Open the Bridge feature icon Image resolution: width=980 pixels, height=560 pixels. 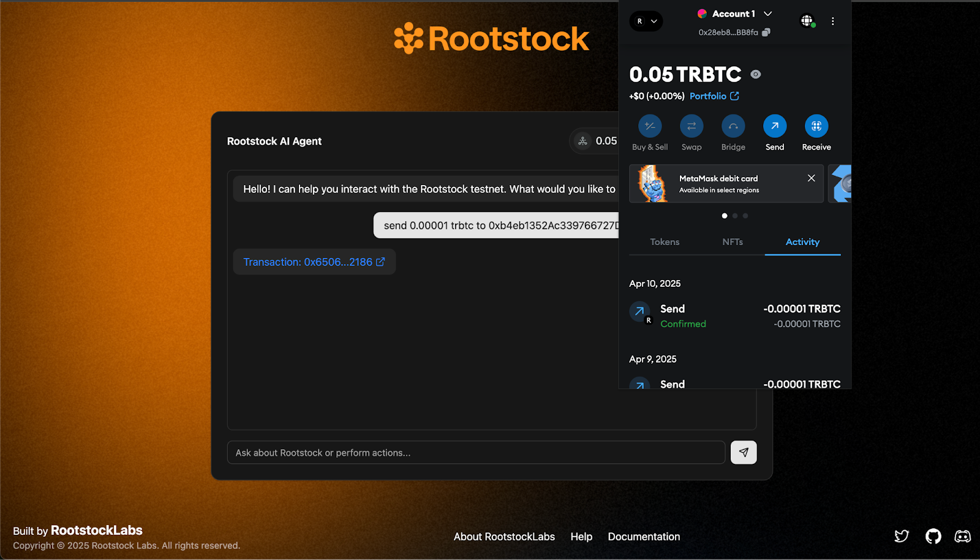pos(733,127)
